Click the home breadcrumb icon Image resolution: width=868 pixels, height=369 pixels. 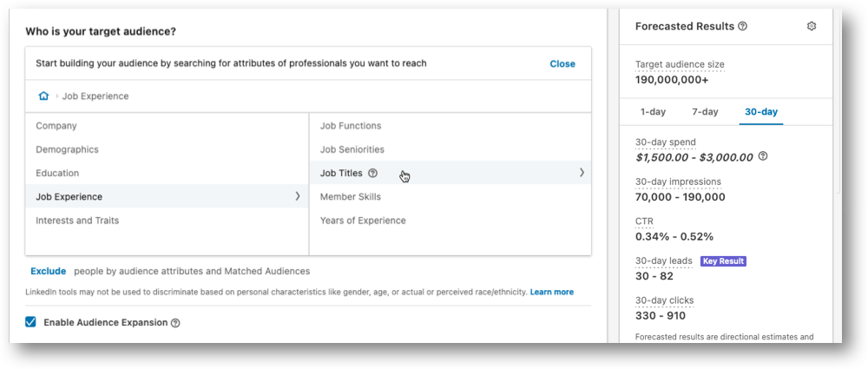coord(43,96)
